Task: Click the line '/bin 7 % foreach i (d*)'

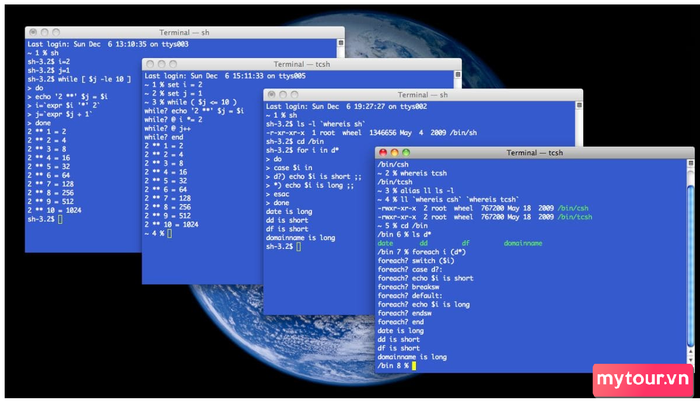Action: coord(422,252)
